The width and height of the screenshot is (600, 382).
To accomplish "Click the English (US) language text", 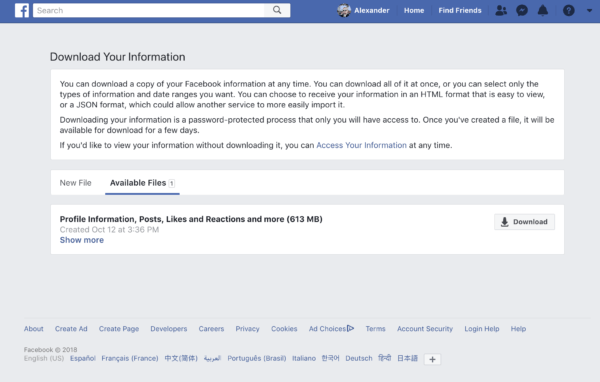I will tap(44, 359).
